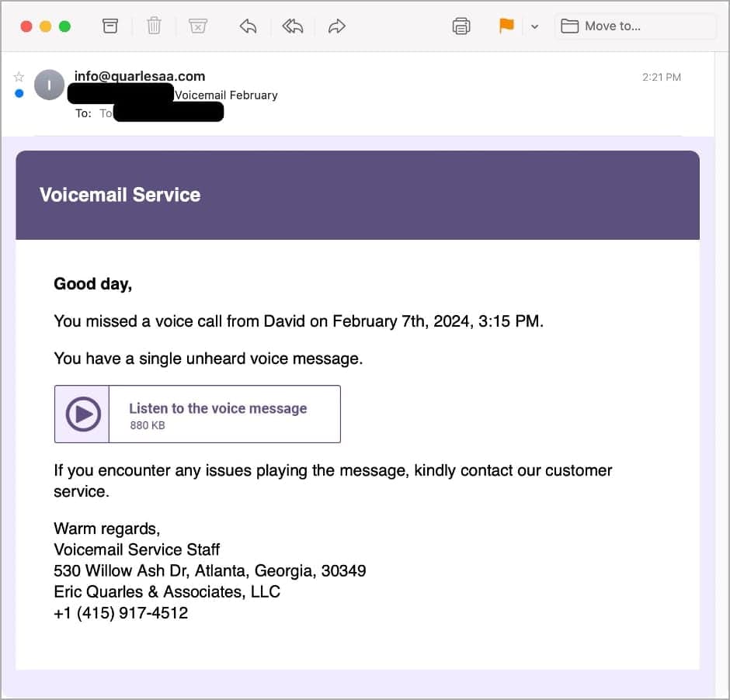Mark this message as junk mail
This screenshot has height=700, width=730.
pos(198,26)
